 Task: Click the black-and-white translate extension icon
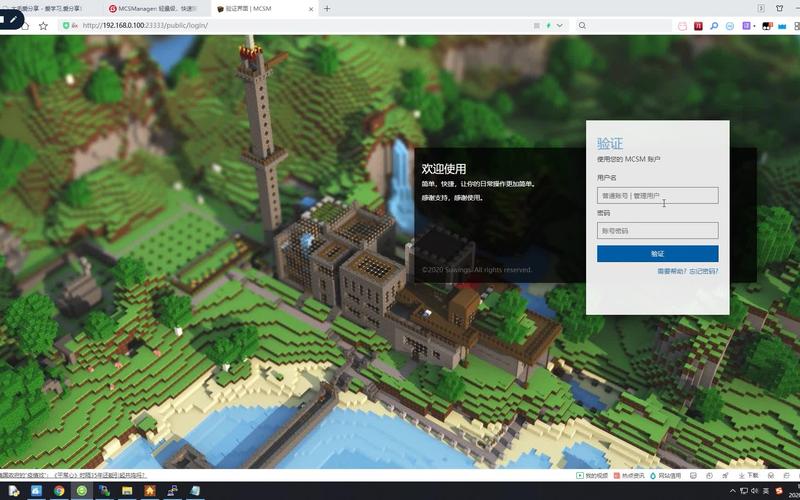click(x=767, y=26)
